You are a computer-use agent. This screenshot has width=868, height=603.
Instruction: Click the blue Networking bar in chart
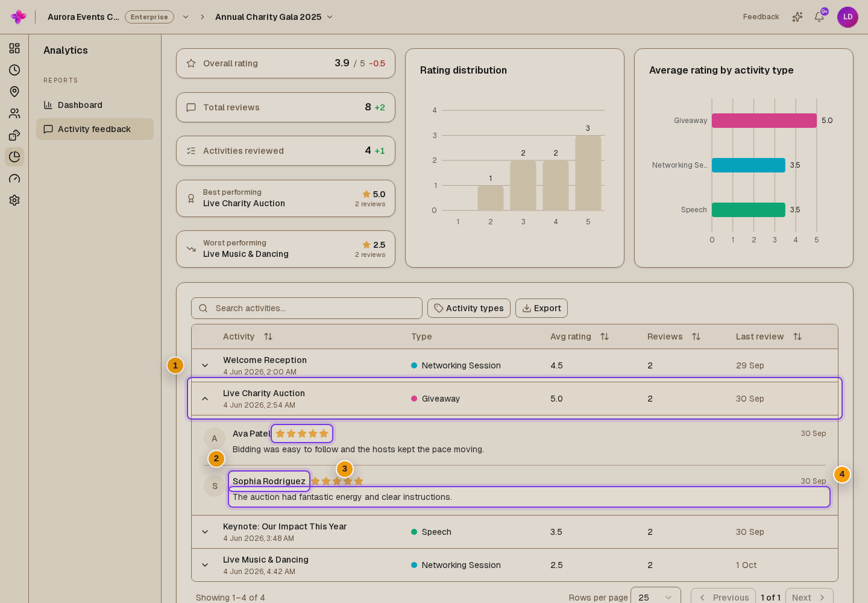(749, 165)
